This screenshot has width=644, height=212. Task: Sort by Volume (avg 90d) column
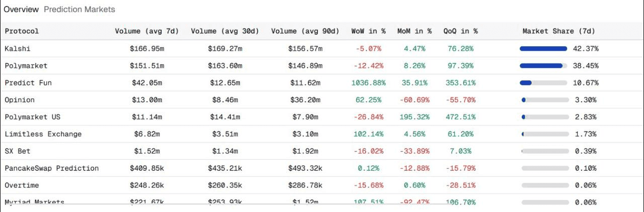tap(305, 31)
